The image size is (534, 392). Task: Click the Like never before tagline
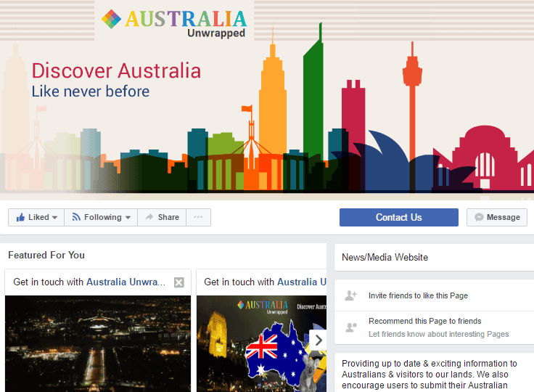pyautogui.click(x=91, y=91)
